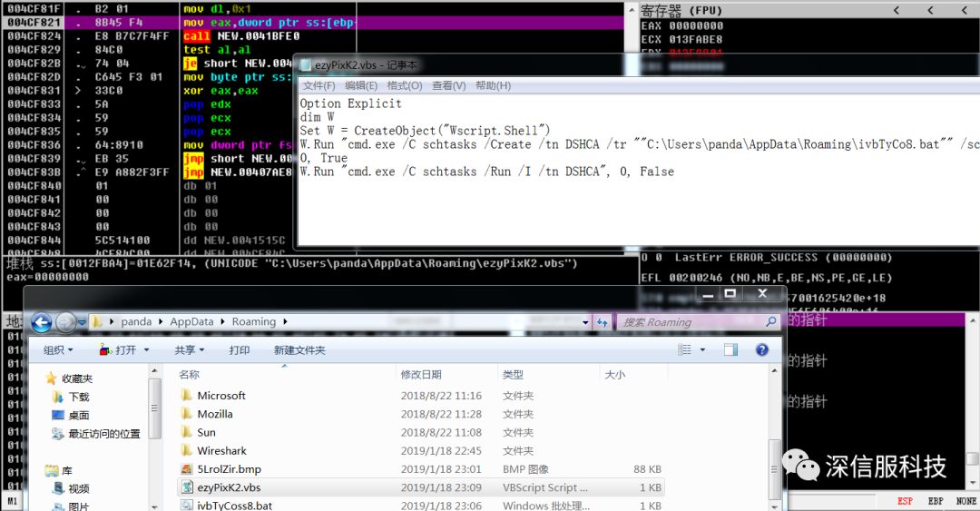Click the 打开 button in Explorer toolbar
This screenshot has width=980, height=511.
(118, 349)
